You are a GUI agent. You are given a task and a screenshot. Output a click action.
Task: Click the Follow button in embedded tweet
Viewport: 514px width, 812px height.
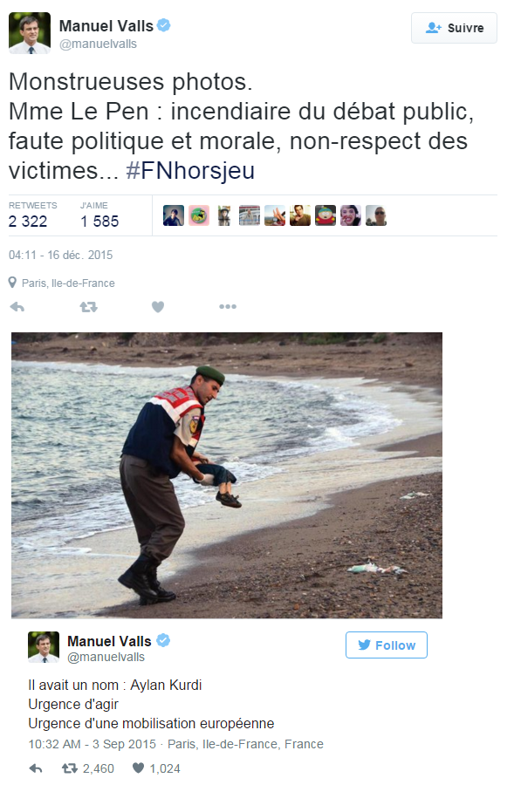(387, 645)
